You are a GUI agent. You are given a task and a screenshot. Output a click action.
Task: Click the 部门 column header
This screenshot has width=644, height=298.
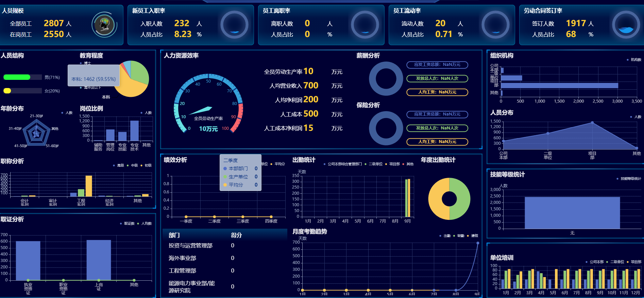coord(174,235)
